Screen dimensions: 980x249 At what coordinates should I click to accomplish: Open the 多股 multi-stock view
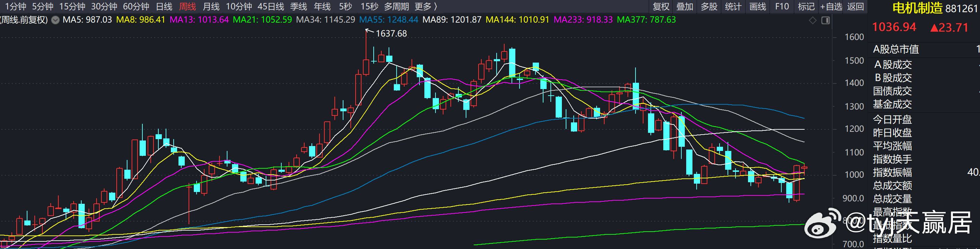(x=709, y=7)
